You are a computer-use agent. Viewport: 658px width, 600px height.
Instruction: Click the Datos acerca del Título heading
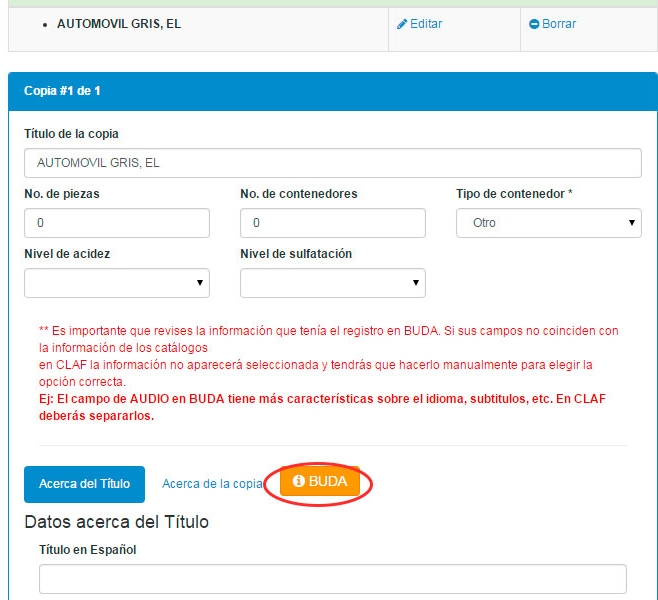click(x=116, y=522)
